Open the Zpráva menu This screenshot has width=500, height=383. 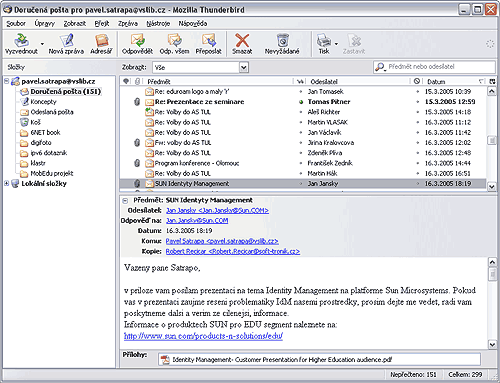coord(128,23)
